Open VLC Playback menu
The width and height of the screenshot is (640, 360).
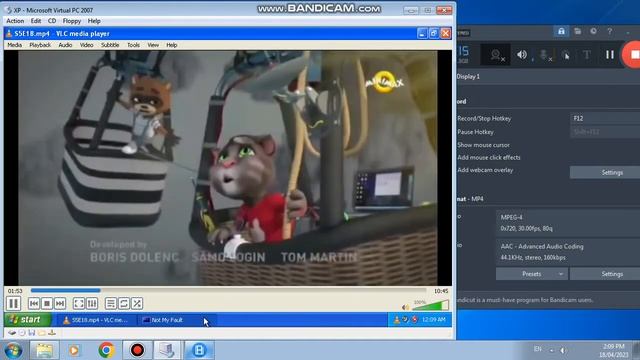(40, 45)
